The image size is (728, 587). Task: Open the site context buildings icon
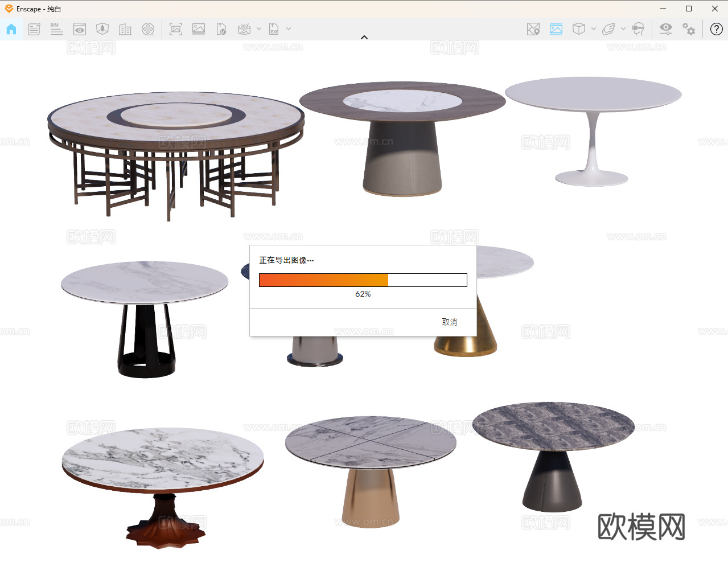click(125, 29)
